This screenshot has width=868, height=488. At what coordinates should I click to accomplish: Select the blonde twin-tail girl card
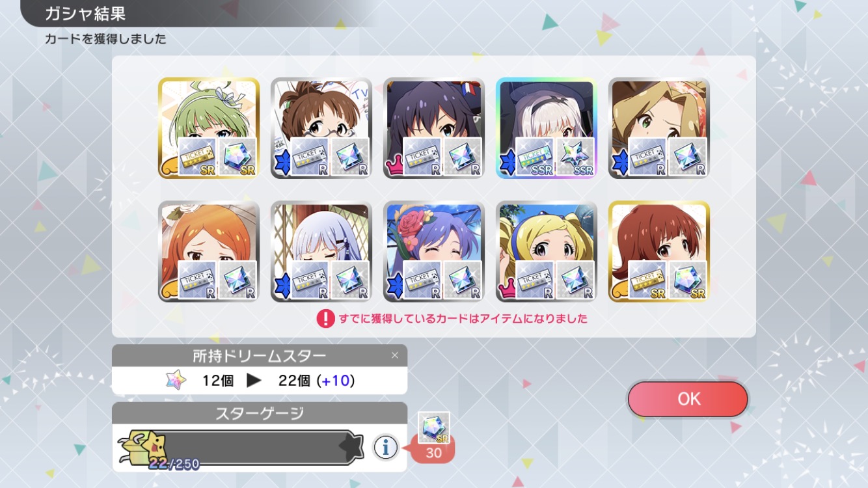547,251
